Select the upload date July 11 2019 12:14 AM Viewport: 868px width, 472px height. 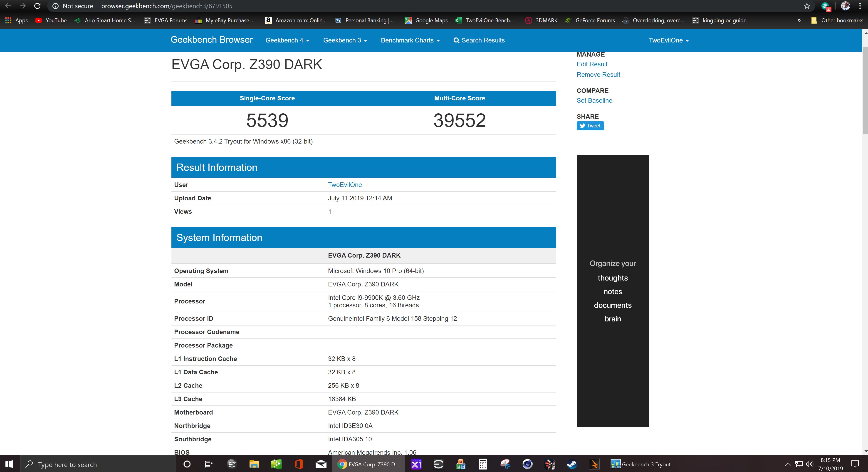(360, 198)
